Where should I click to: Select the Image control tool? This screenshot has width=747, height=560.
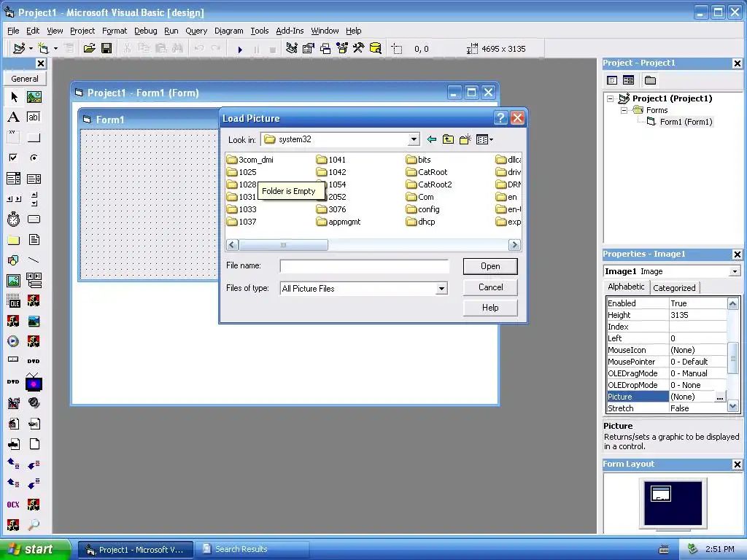coord(13,281)
